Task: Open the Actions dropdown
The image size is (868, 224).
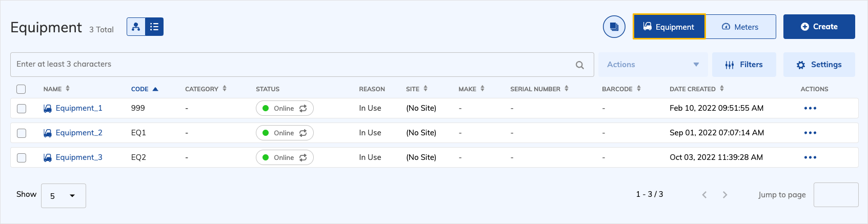Action: coord(652,65)
